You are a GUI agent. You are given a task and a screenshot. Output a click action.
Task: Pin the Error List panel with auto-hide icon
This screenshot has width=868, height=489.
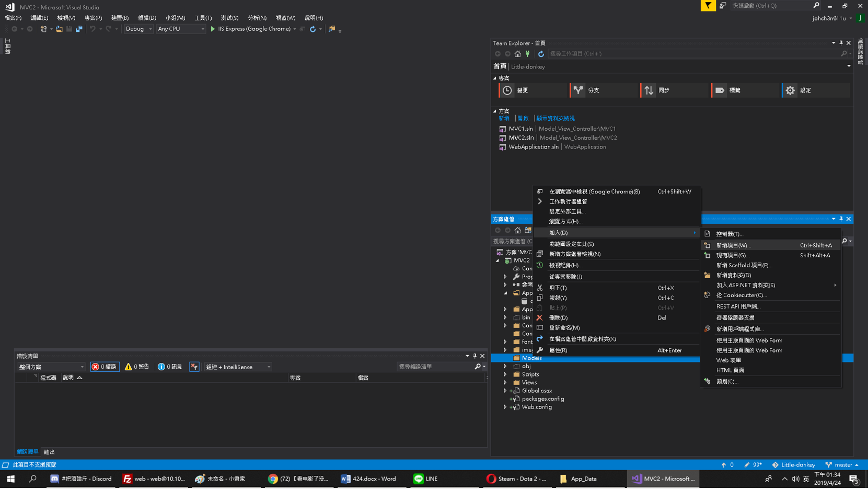474,356
